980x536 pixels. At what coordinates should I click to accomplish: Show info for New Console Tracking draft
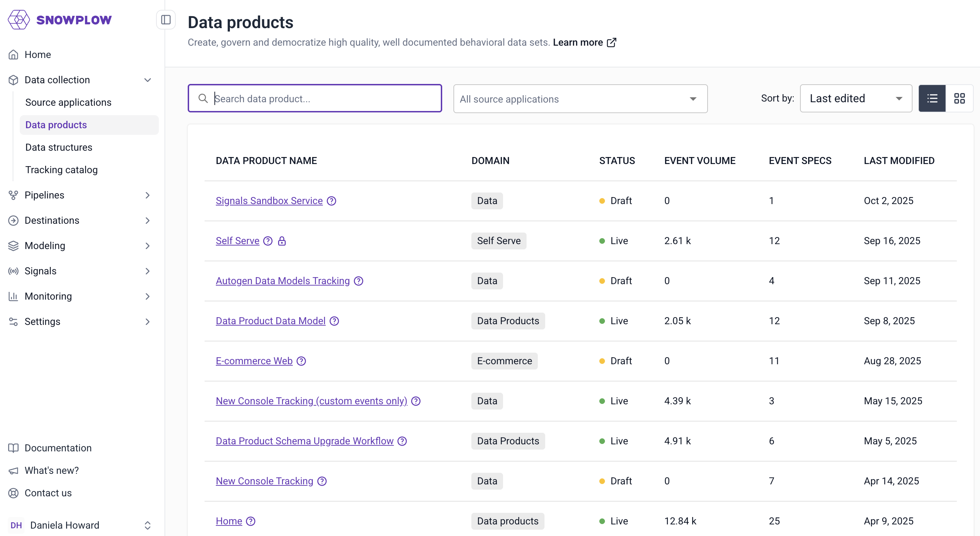tap(322, 481)
